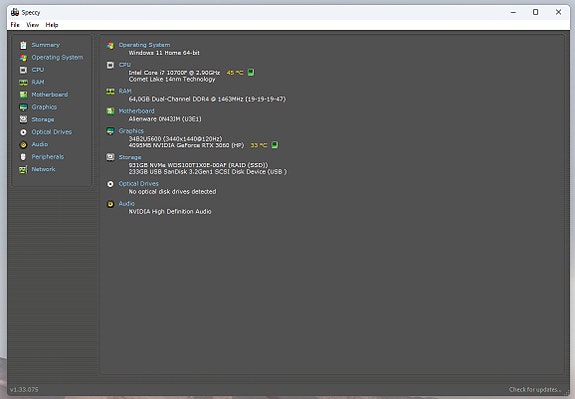Click the Graphics heading link in summary

pos(131,131)
